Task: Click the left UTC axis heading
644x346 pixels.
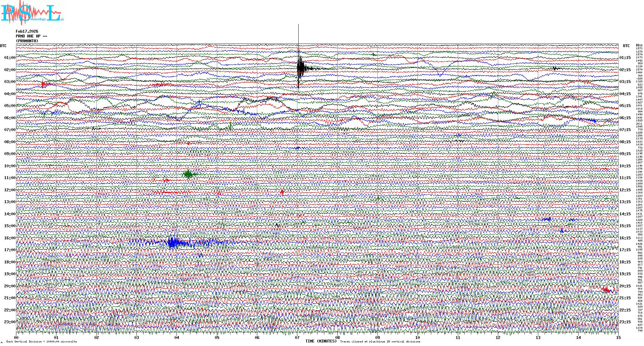Action: click(3, 46)
